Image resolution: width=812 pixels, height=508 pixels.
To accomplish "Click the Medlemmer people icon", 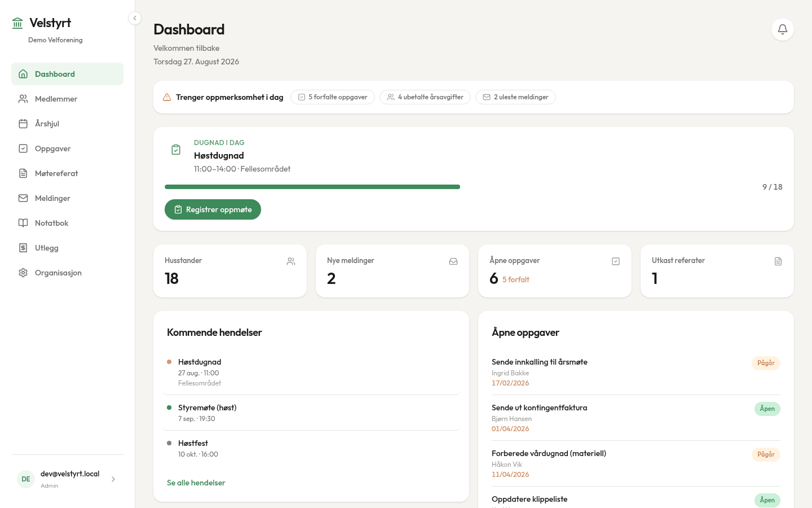I will click(23, 99).
